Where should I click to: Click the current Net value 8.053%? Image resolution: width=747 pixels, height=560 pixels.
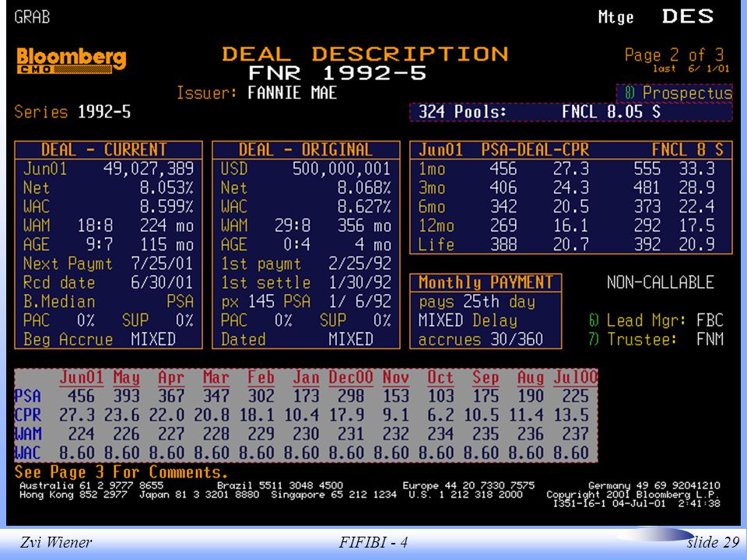(167, 188)
